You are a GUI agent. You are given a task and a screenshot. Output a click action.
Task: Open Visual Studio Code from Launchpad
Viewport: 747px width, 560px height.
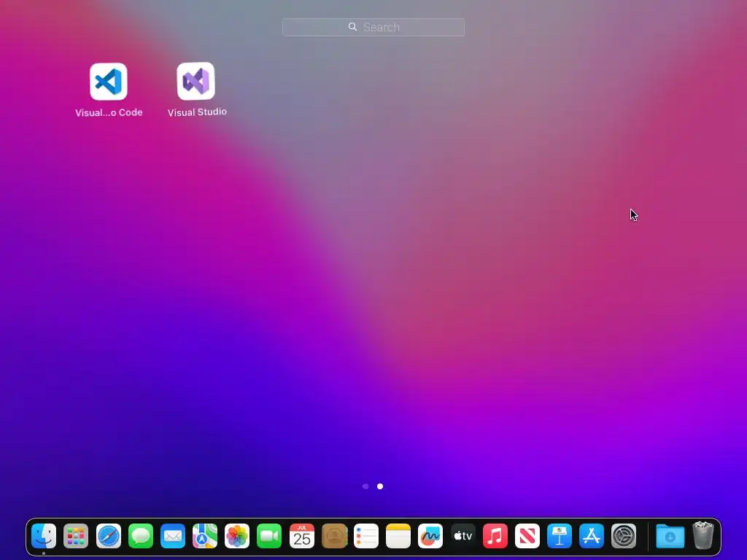[x=109, y=82]
